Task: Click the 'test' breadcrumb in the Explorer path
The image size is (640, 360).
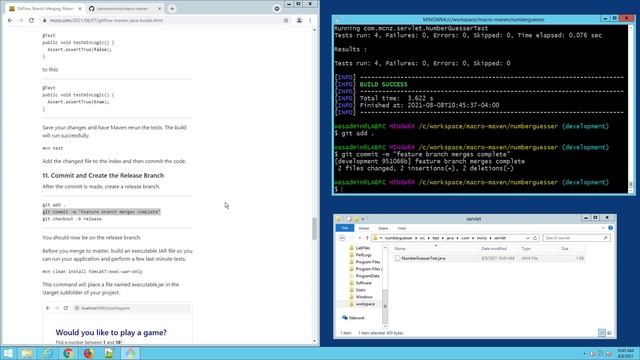Action: [x=436, y=238]
